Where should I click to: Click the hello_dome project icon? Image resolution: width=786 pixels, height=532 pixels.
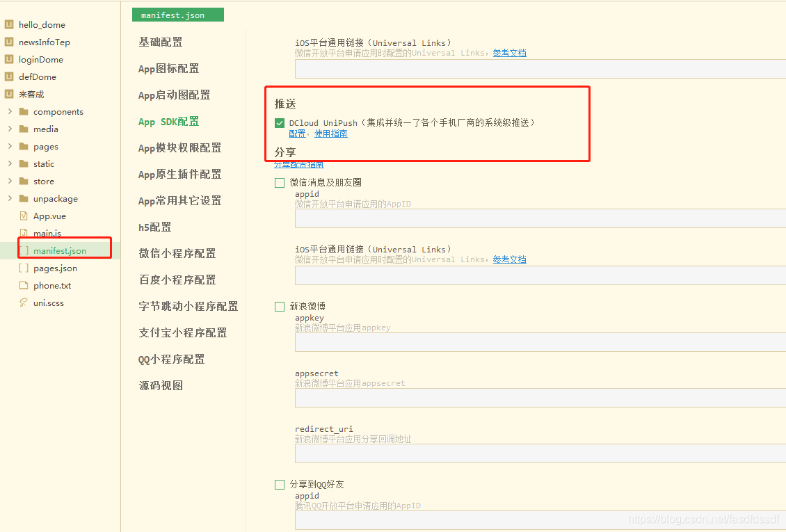click(8, 24)
